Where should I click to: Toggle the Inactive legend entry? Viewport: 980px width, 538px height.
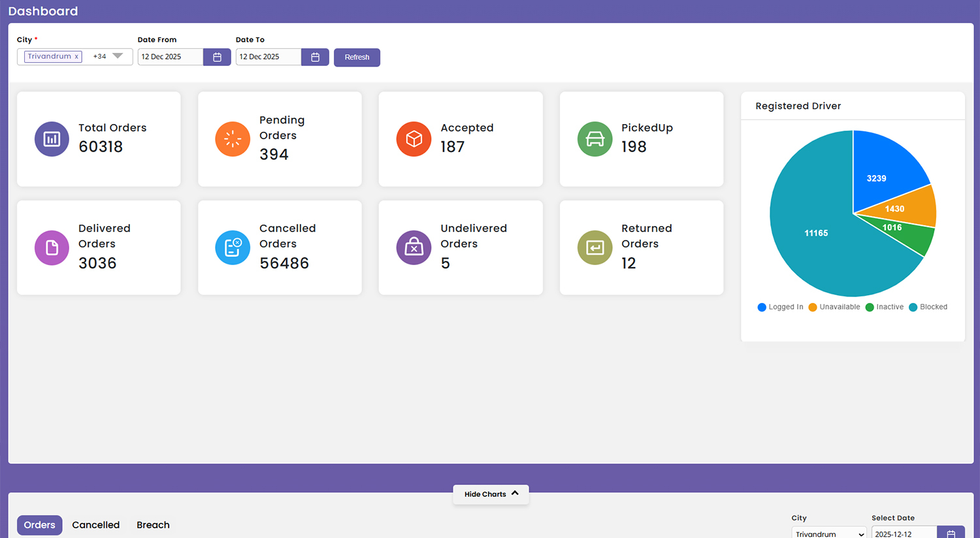tap(884, 307)
